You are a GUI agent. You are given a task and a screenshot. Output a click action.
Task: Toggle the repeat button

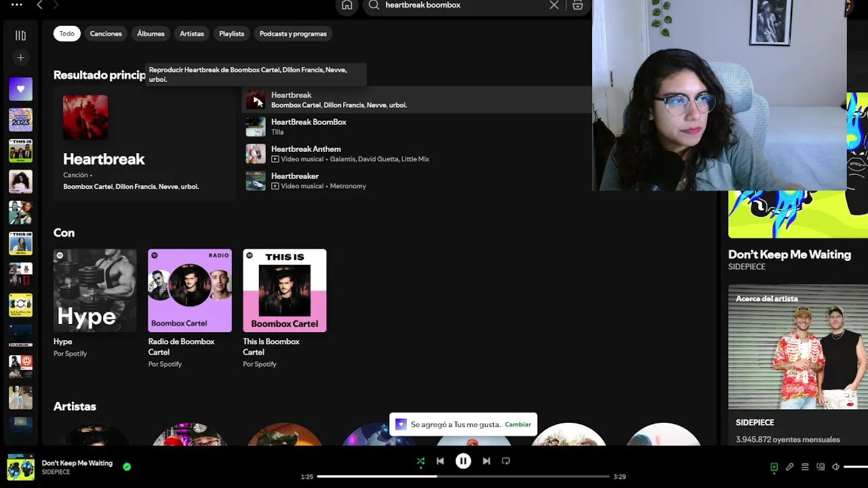(506, 461)
